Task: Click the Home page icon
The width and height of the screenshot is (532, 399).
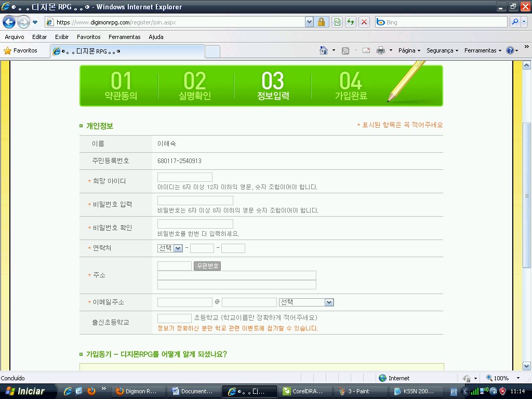Action: click(324, 50)
